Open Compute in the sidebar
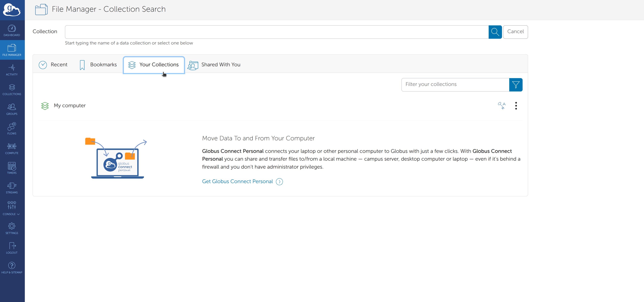The width and height of the screenshot is (644, 302). pos(12,148)
